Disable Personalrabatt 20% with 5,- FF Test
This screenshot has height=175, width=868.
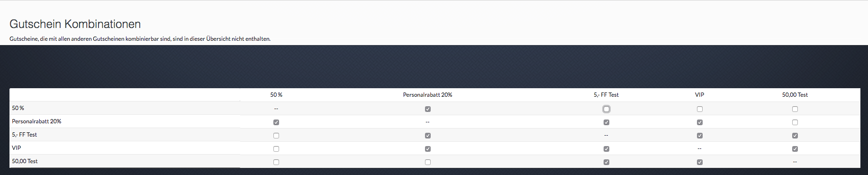606,122
